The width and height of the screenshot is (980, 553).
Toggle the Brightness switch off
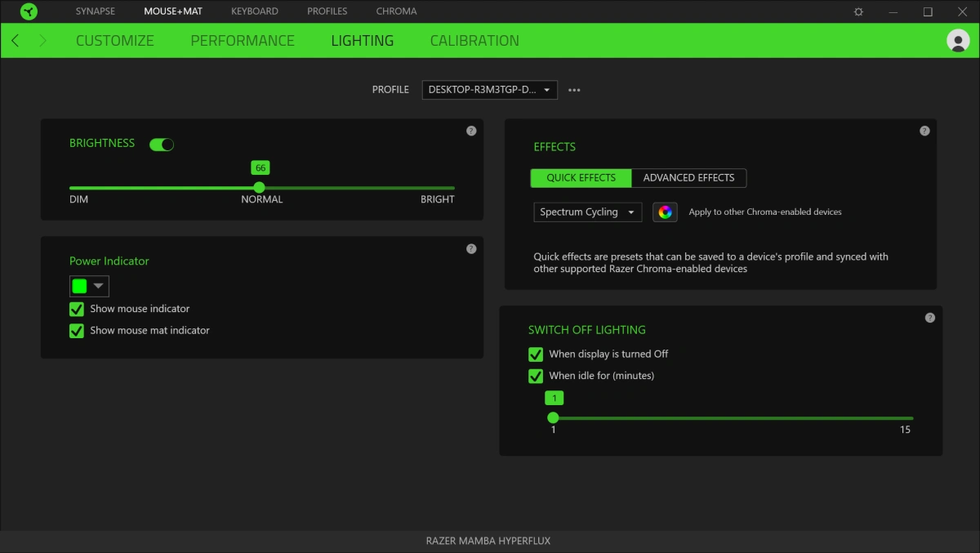[x=162, y=145]
